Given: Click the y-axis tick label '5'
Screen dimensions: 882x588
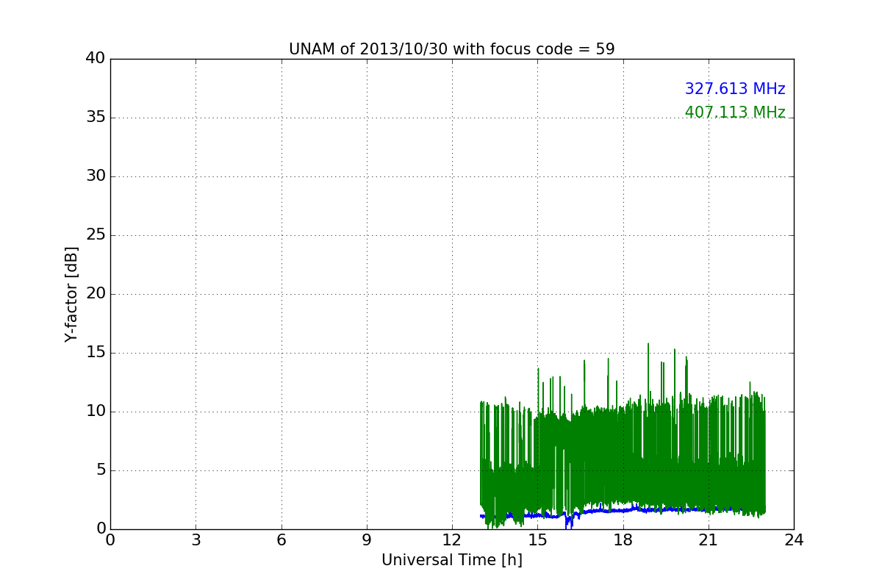Looking at the screenshot, I should (101, 470).
